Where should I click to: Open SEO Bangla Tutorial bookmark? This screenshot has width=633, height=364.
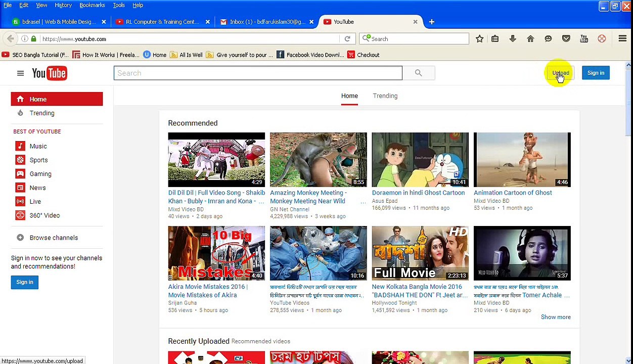click(35, 55)
